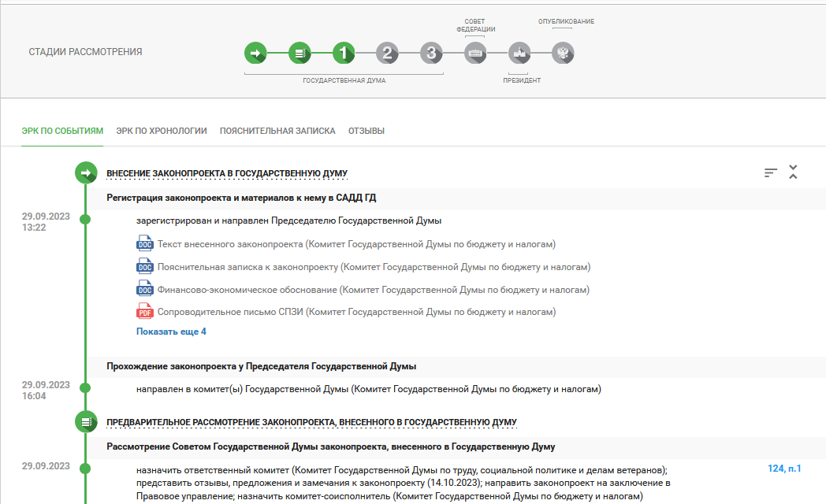Click text назначить ответственный комитет
Screen dimensions: 826x504
coord(403,483)
